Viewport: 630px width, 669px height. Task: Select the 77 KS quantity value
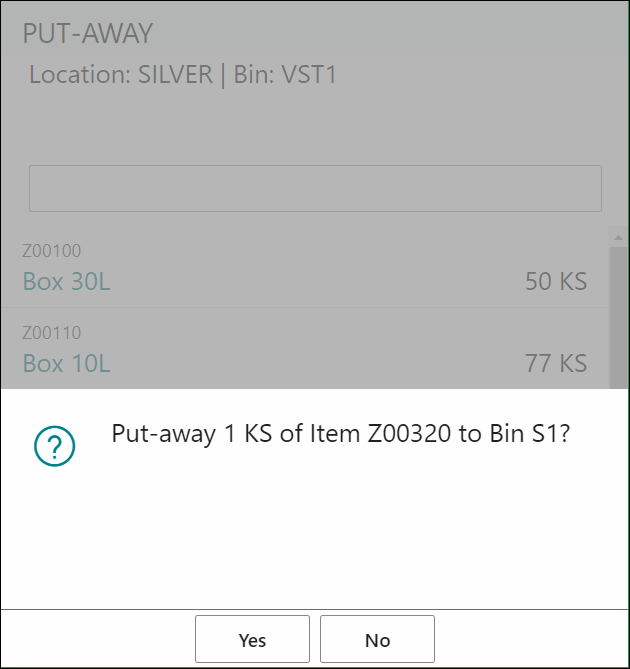[x=556, y=364]
